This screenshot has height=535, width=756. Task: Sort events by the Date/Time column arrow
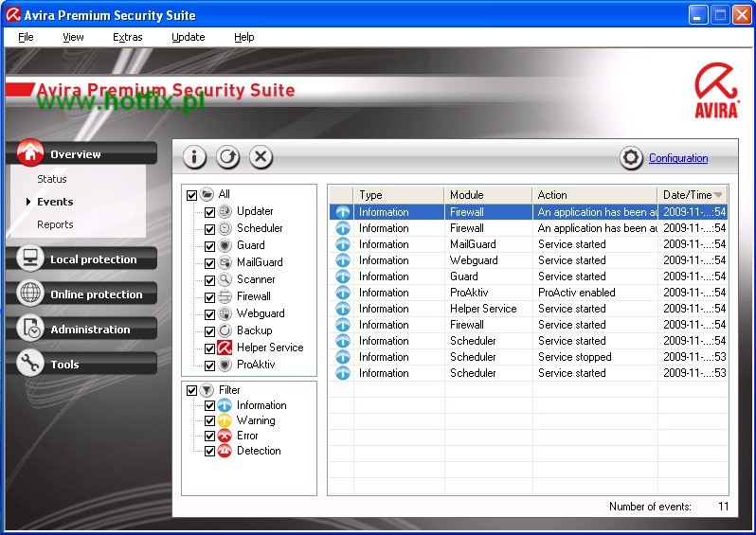718,195
